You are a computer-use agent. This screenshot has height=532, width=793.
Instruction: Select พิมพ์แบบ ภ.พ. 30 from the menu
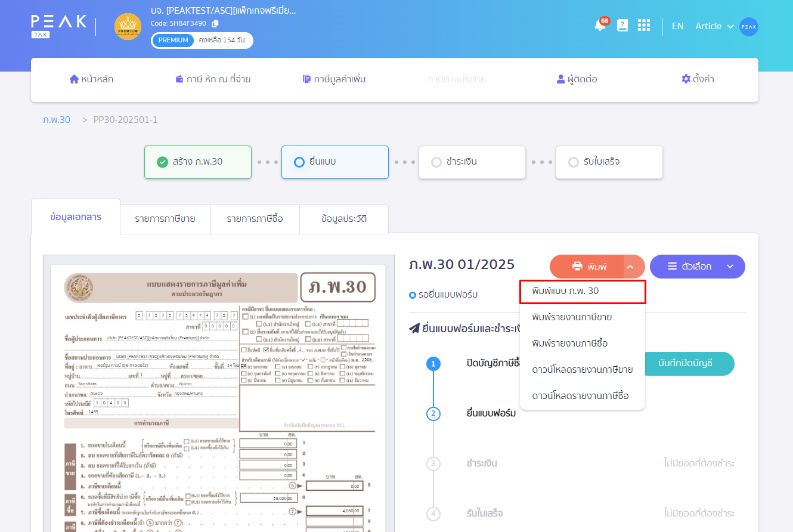pos(564,292)
